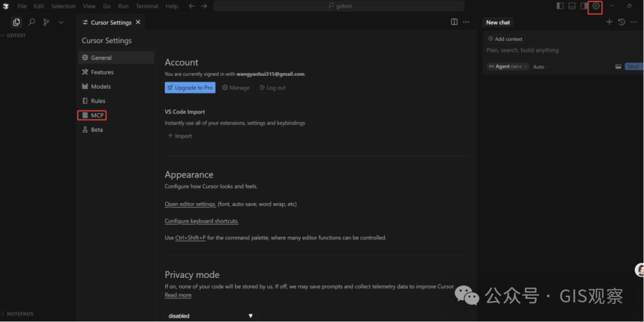
Task: Select Beta settings section
Action: [116, 129]
